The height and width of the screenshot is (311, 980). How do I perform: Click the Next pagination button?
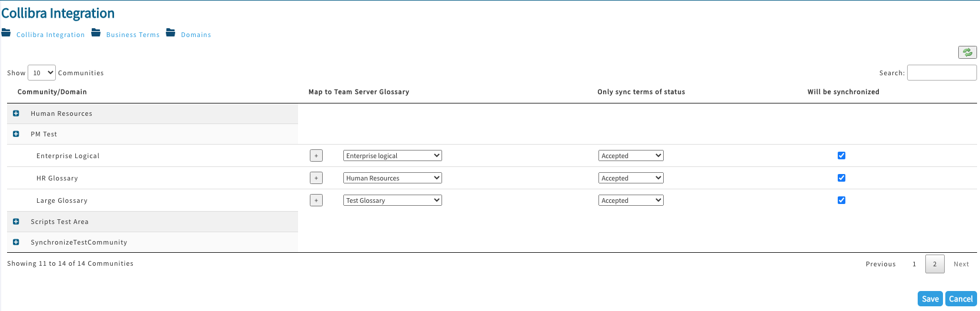pos(961,264)
